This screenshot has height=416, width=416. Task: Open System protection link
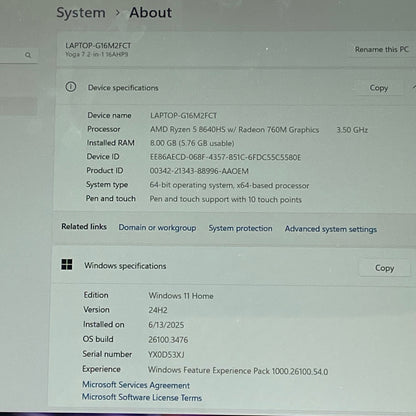[x=240, y=228]
